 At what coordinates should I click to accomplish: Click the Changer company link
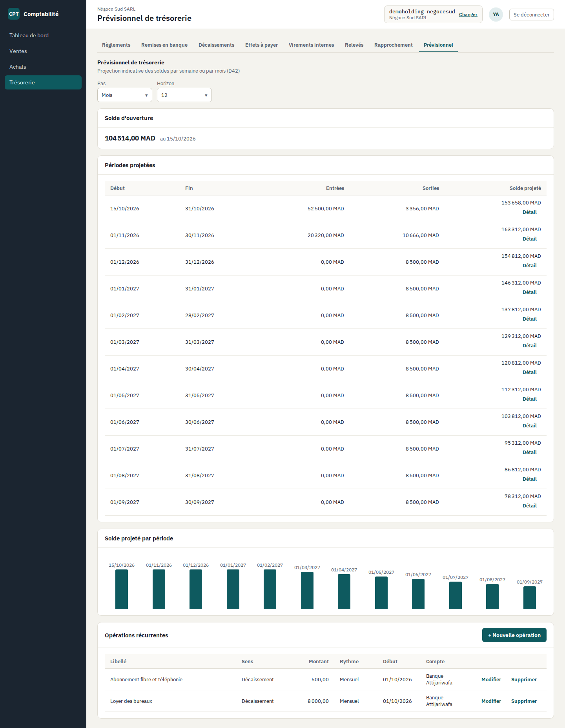tap(468, 15)
